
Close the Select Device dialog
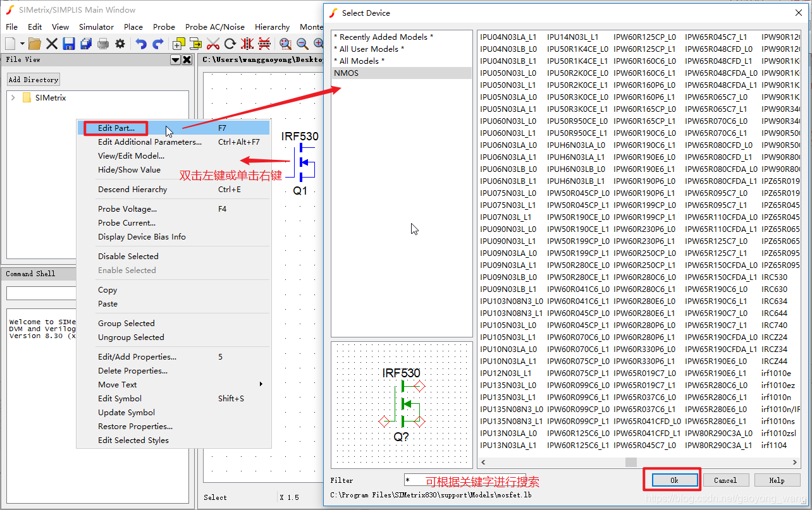click(798, 13)
